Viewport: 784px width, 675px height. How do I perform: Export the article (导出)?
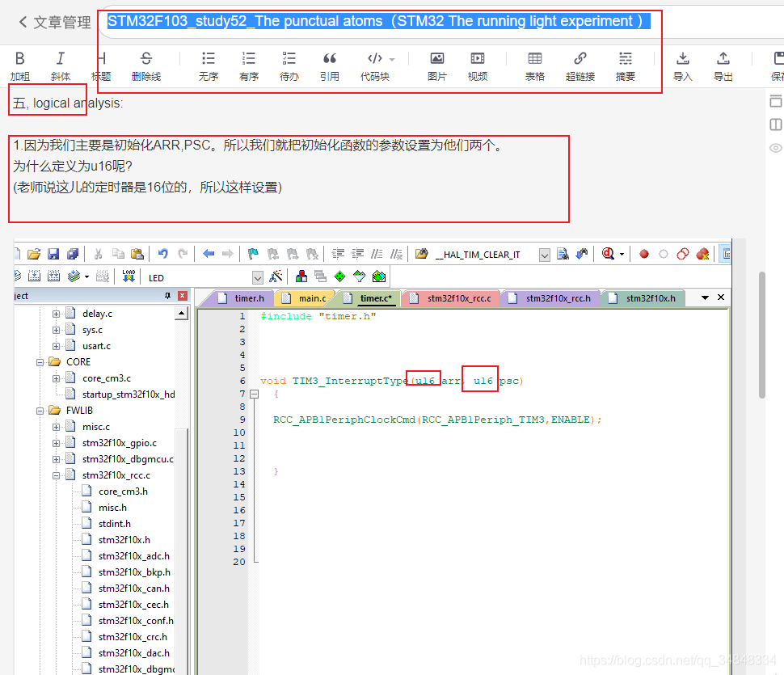(x=723, y=66)
